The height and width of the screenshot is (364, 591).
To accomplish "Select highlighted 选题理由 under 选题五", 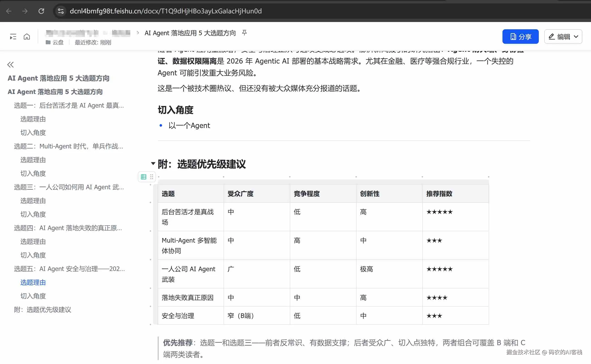I will (x=33, y=282).
